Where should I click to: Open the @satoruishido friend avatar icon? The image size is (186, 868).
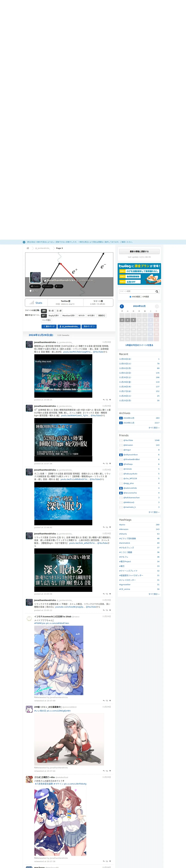pyautogui.click(x=121, y=488)
